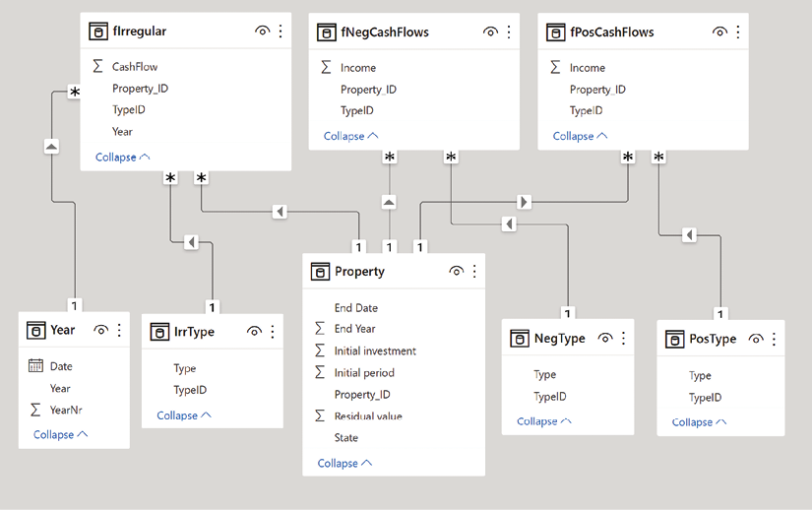This screenshot has height=510, width=812.
Task: Click sigma icon next to YearNr
Action: coord(35,411)
